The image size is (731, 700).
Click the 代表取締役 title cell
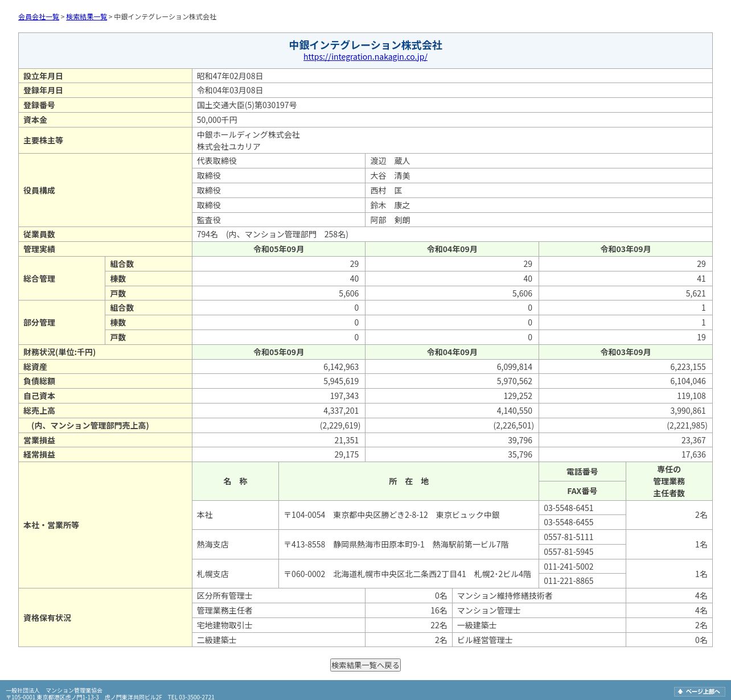coord(278,161)
